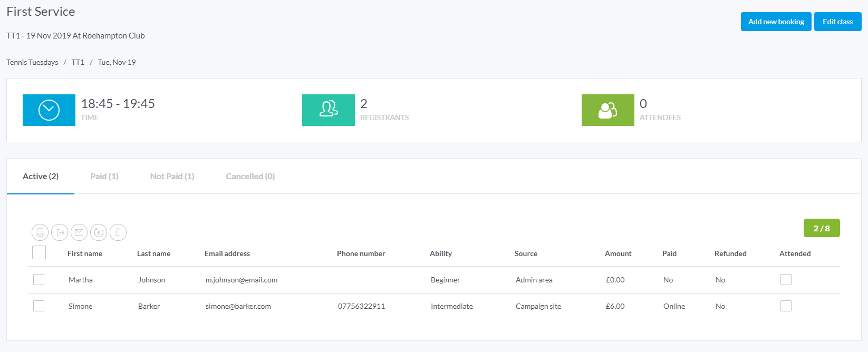
Task: Select Martha Johnson's row checkbox
Action: (39, 280)
